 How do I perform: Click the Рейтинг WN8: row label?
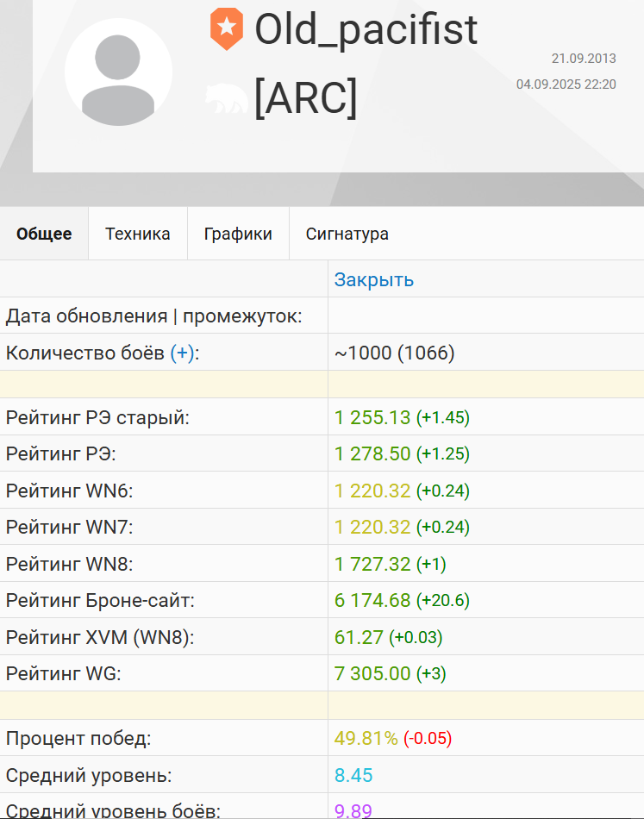point(70,564)
